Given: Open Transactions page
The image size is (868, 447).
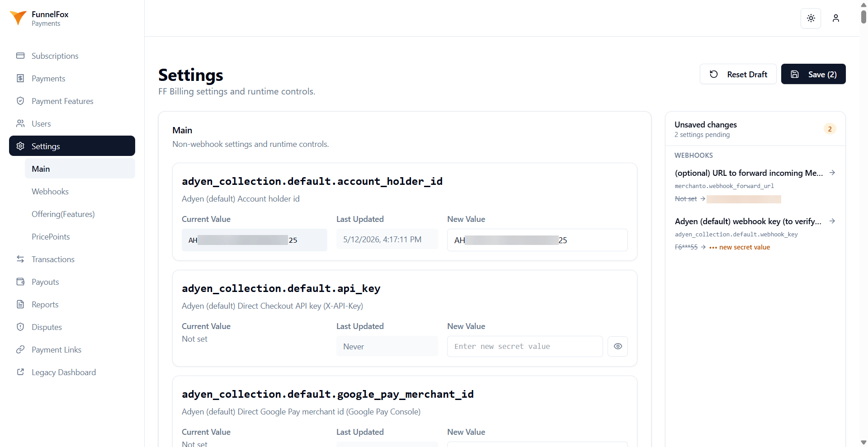Looking at the screenshot, I should click(72, 259).
